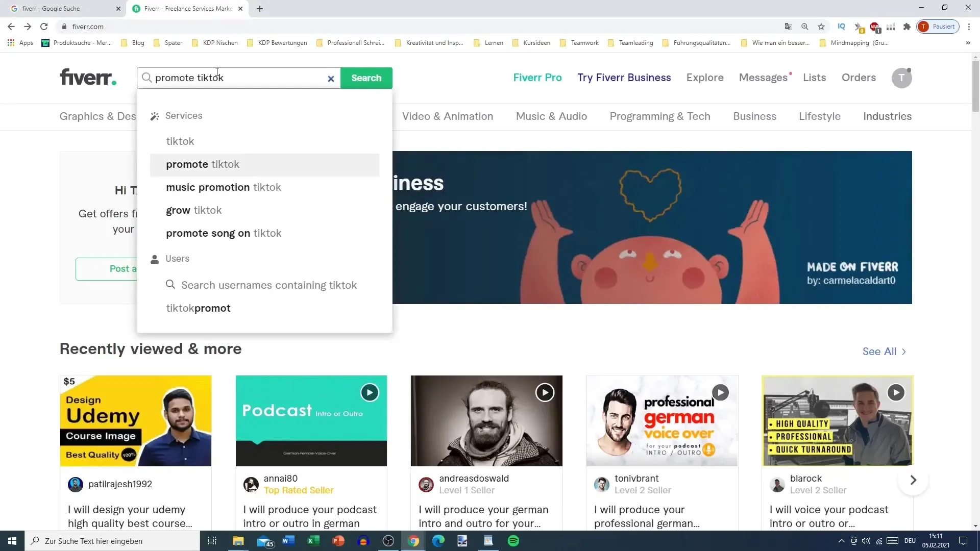Open PowerPoint from the taskbar

(338, 541)
